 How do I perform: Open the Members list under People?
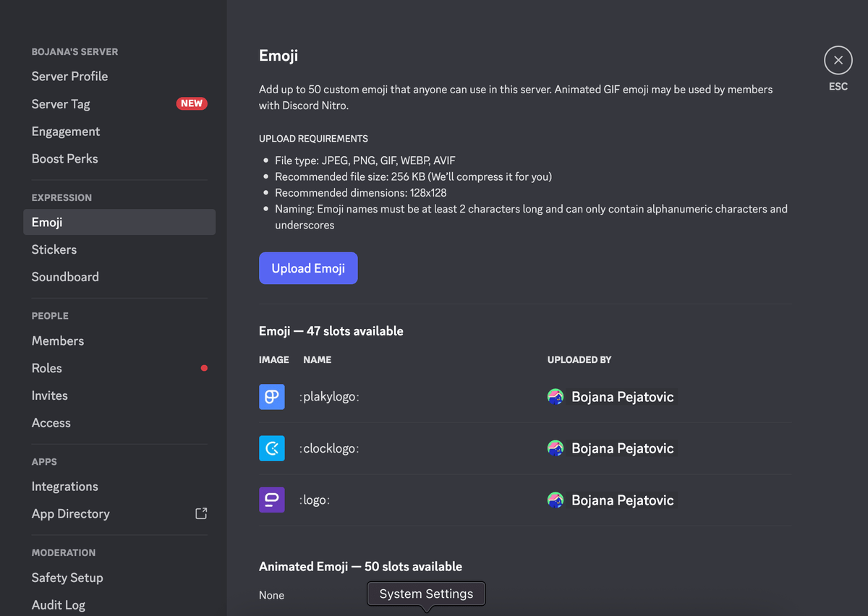[57, 341]
